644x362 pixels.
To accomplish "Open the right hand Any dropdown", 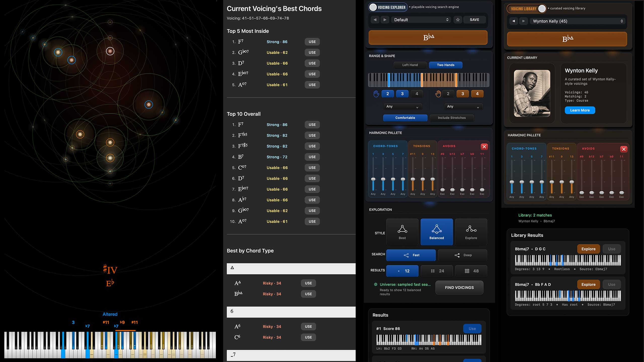I will 463,107.
